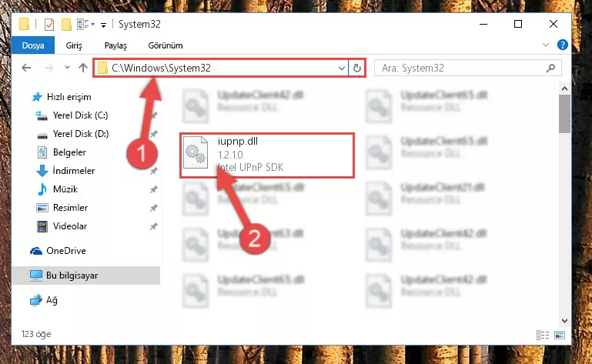Click the search magnifier icon
592x364 pixels.
550,68
